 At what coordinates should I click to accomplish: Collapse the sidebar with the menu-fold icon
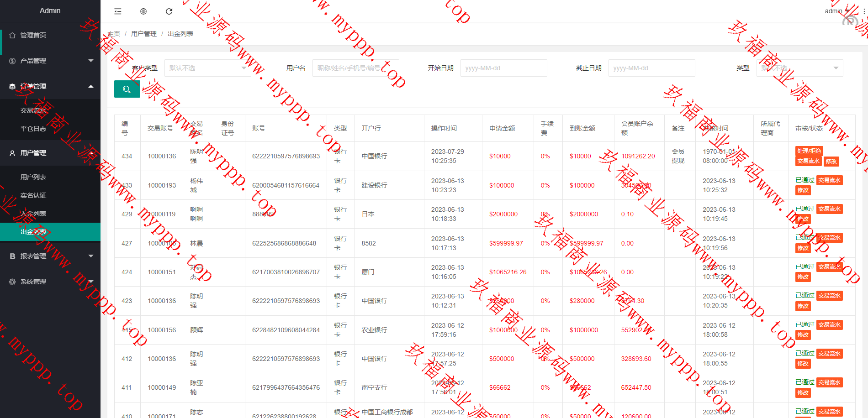[118, 11]
